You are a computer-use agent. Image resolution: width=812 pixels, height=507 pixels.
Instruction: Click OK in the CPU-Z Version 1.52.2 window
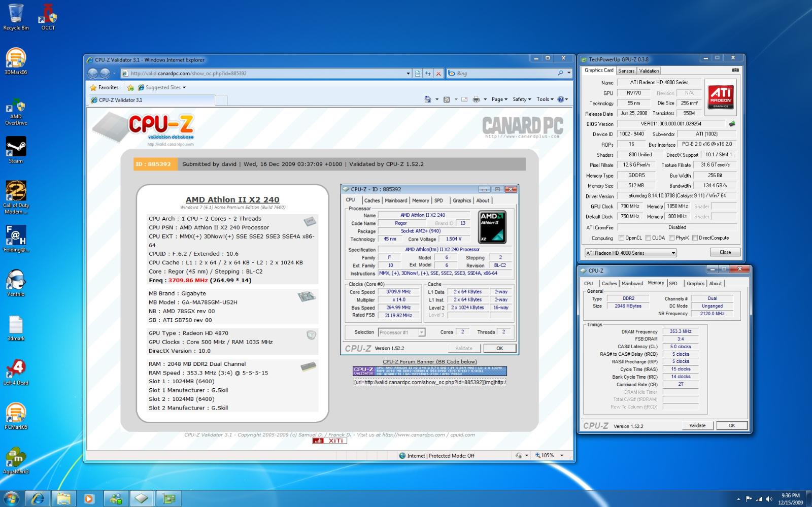[x=731, y=425]
